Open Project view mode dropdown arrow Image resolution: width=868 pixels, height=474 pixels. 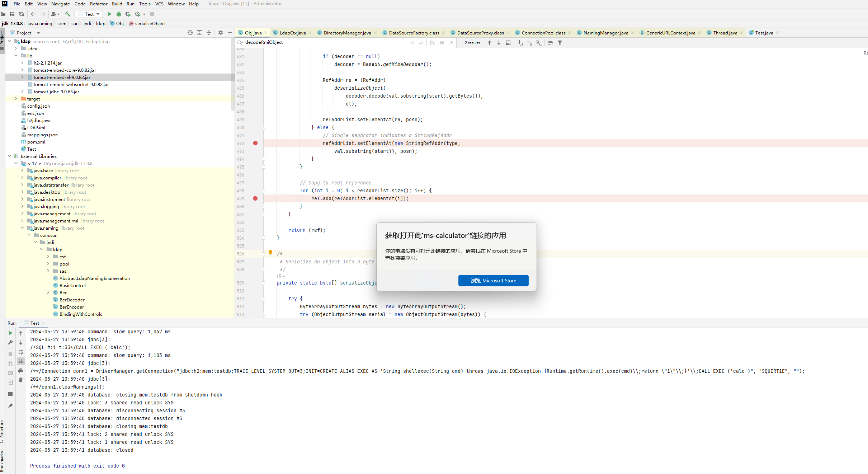pos(38,33)
